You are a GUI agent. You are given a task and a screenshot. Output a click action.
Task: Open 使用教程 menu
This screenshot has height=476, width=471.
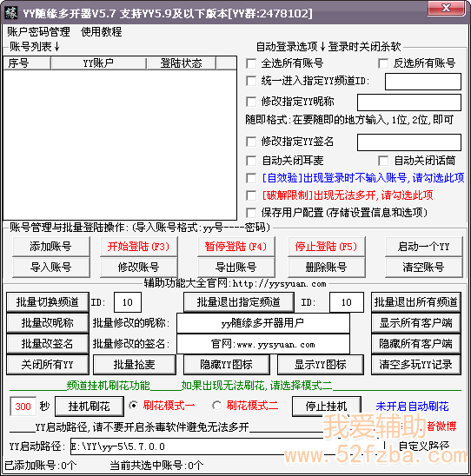tap(102, 32)
